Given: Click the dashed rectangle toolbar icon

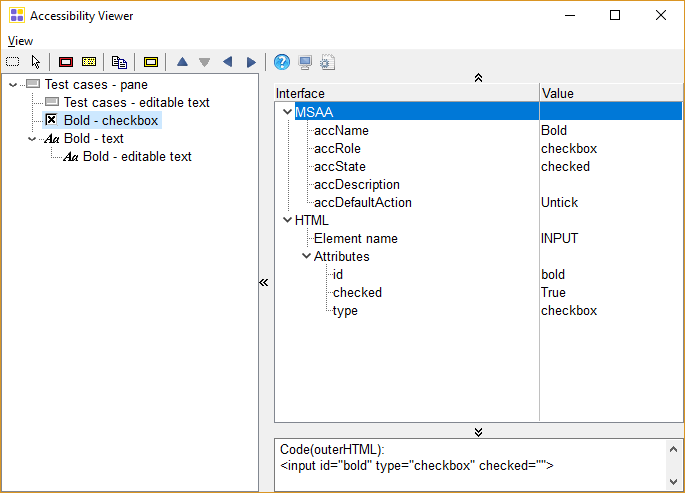Looking at the screenshot, I should 13,62.
